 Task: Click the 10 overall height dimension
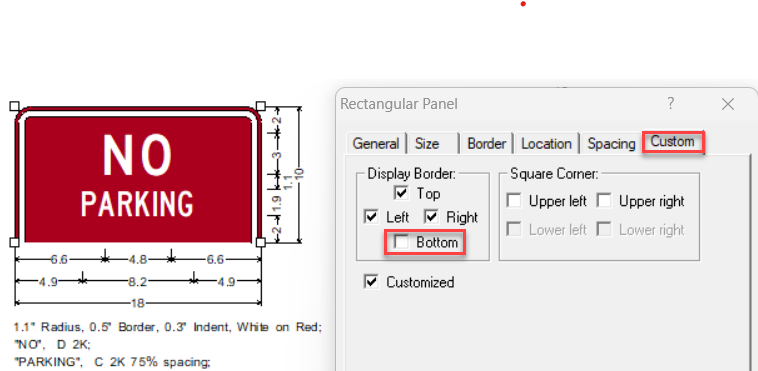[299, 175]
